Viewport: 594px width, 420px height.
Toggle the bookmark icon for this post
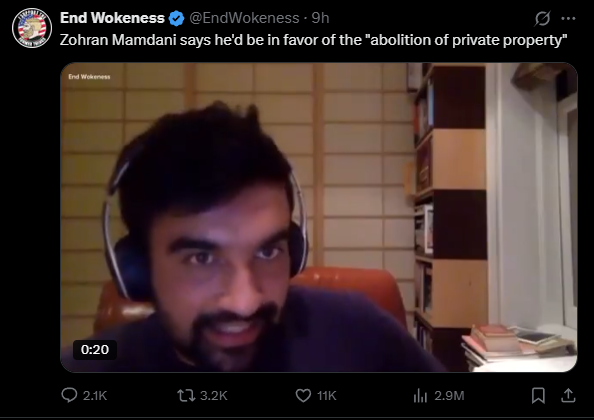pyautogui.click(x=538, y=396)
